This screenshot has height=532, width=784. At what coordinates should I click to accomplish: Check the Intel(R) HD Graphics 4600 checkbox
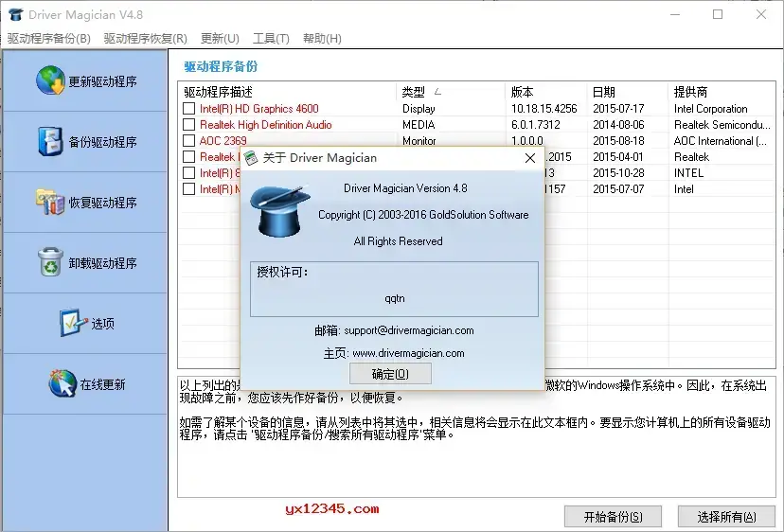(x=189, y=109)
